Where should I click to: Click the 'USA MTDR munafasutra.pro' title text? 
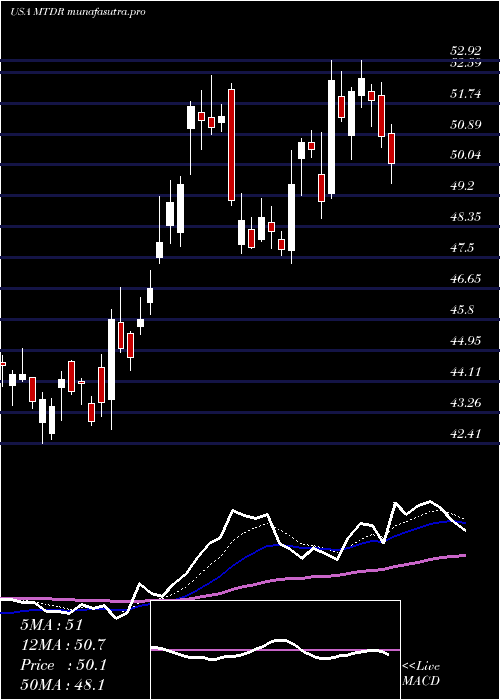(x=77, y=12)
